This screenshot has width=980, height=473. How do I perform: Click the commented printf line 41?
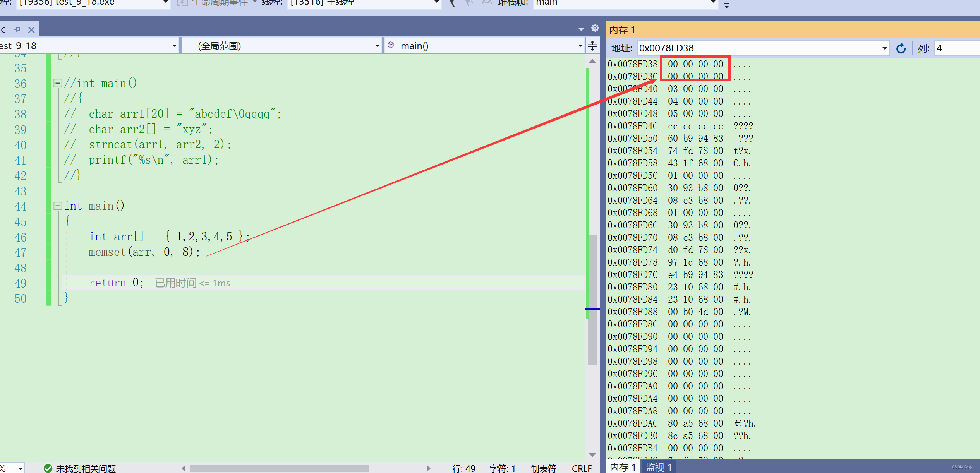(142, 160)
